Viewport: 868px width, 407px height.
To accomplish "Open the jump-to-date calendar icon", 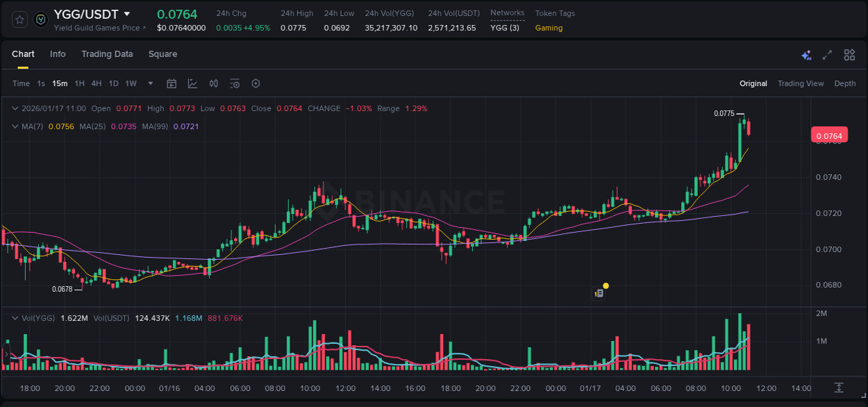I will [172, 83].
